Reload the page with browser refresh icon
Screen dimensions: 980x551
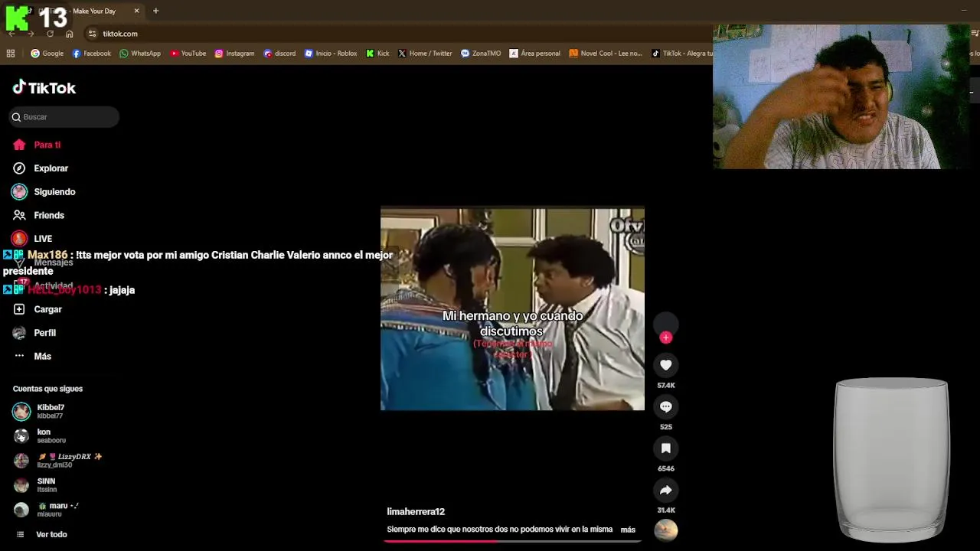point(50,34)
